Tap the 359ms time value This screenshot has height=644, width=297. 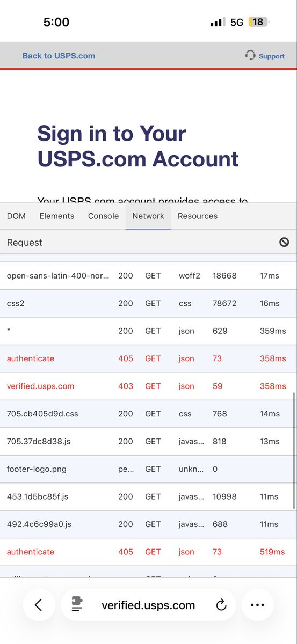[x=273, y=331]
